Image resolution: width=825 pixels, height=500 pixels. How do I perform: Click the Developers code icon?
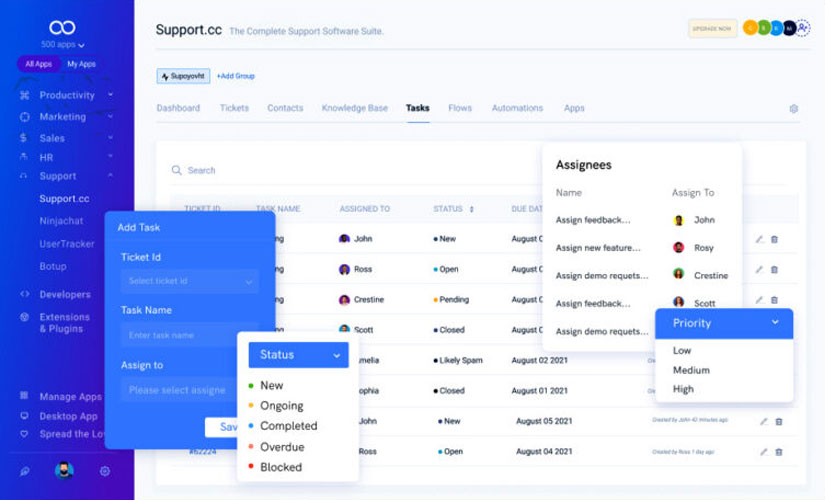(x=24, y=294)
